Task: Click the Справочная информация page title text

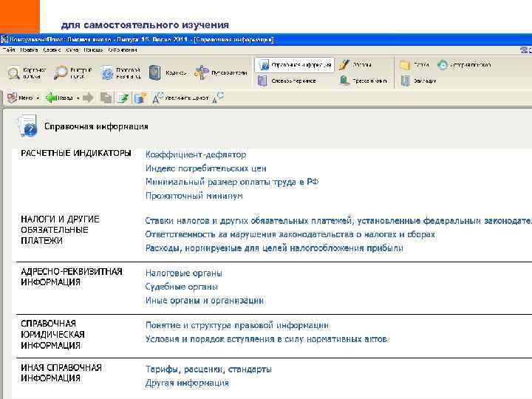Action: [x=96, y=126]
